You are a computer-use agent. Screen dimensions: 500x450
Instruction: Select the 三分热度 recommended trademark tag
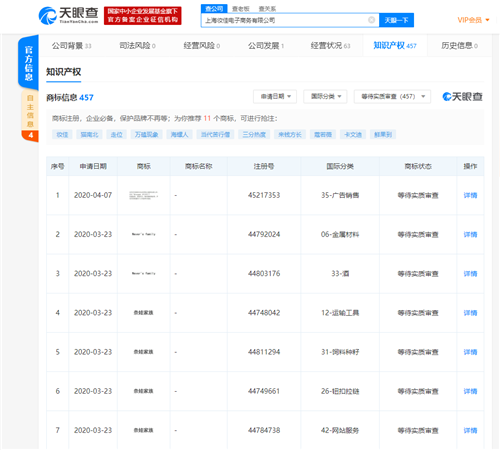tap(254, 134)
